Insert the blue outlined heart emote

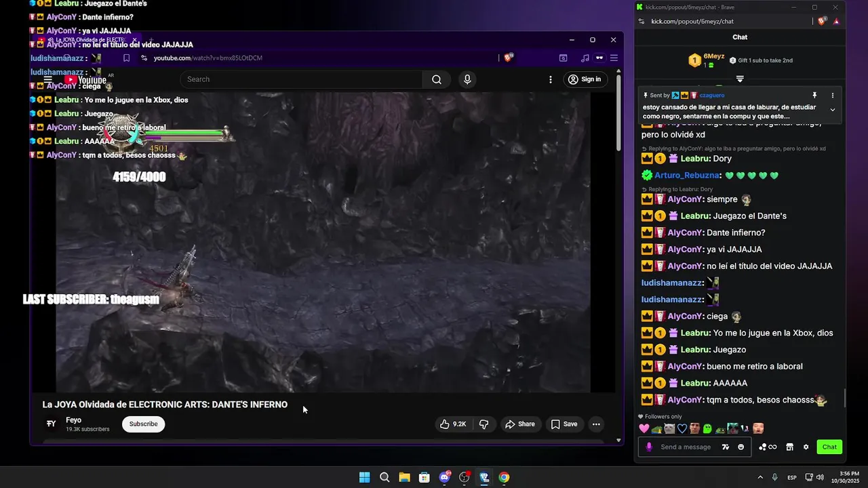[x=682, y=428]
